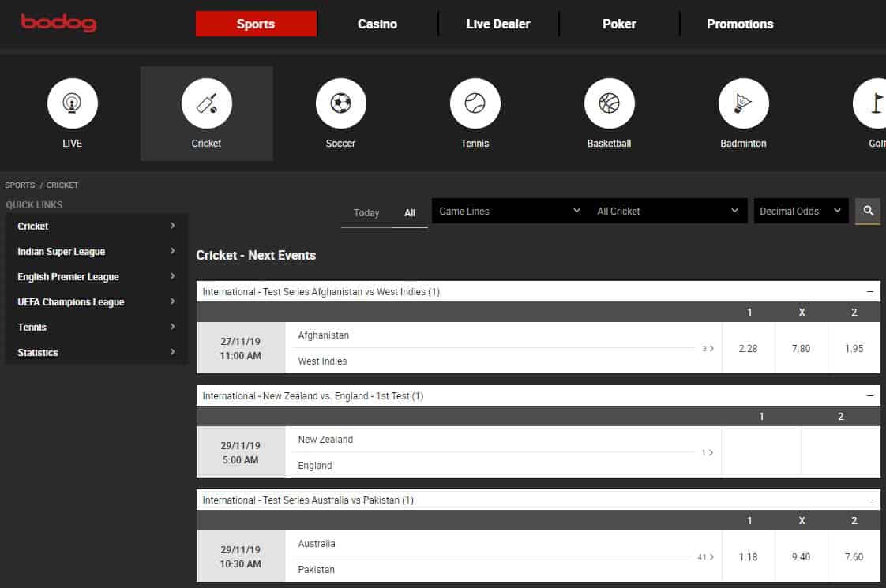
Task: Switch to the All filter tab
Action: [410, 213]
